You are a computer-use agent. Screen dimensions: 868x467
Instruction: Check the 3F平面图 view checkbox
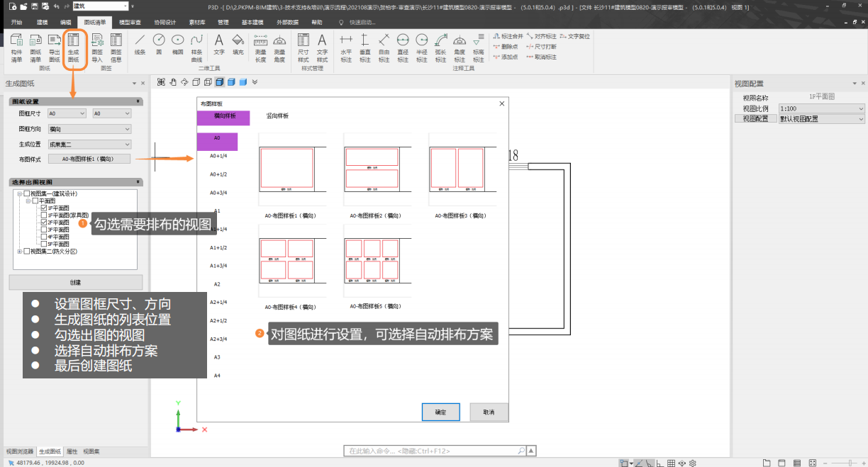coord(44,230)
